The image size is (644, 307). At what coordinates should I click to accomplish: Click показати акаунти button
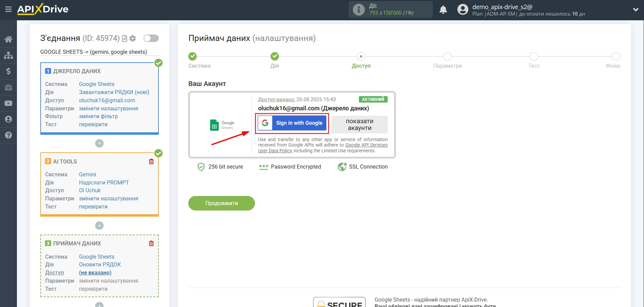click(360, 125)
